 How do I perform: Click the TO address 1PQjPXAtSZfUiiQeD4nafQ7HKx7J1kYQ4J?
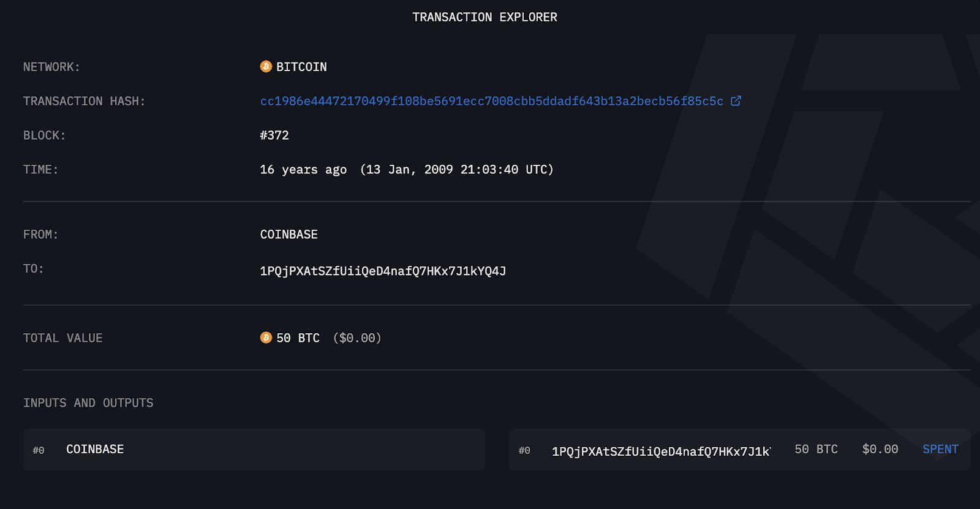[383, 269]
